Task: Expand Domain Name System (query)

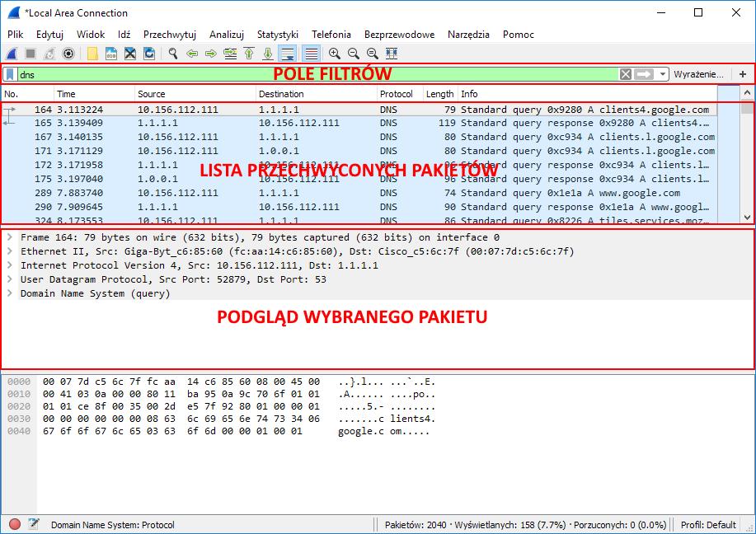Action: 10,293
